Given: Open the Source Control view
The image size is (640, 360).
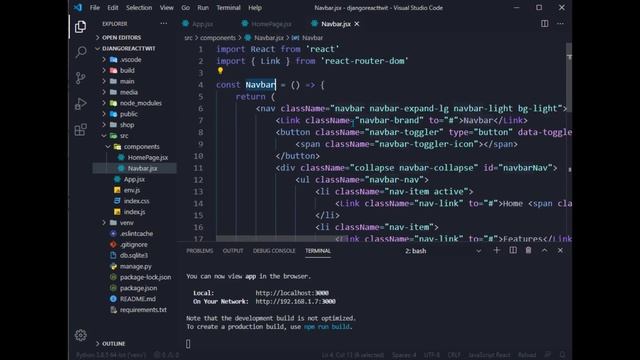Looking at the screenshot, I should [x=80, y=78].
